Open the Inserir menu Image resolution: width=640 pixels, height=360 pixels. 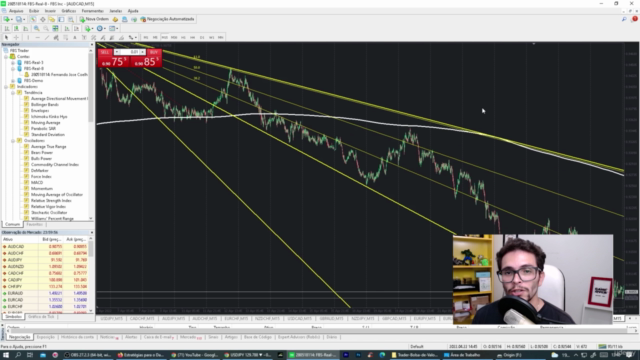click(x=51, y=11)
